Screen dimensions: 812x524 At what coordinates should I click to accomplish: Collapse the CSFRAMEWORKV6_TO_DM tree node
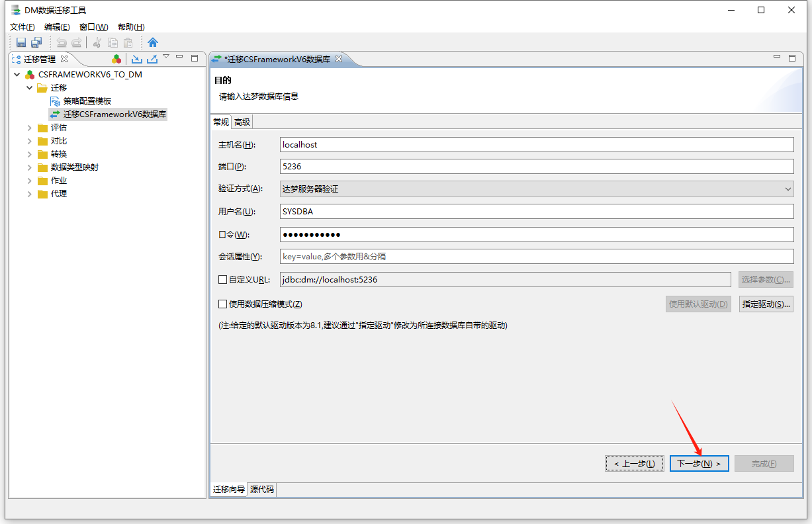click(x=17, y=75)
